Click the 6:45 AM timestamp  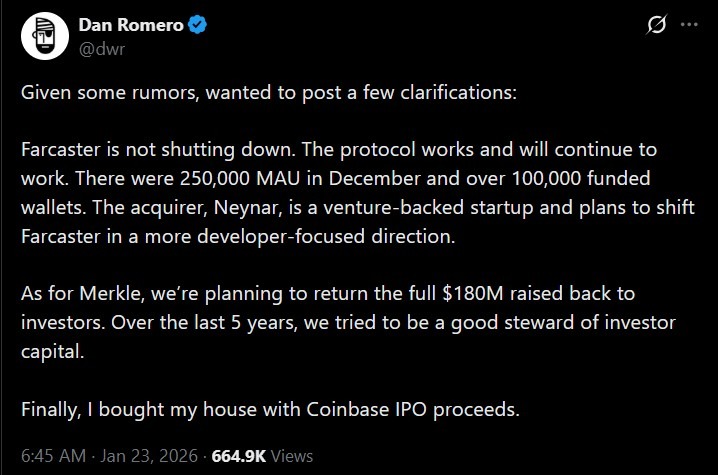coord(51,457)
